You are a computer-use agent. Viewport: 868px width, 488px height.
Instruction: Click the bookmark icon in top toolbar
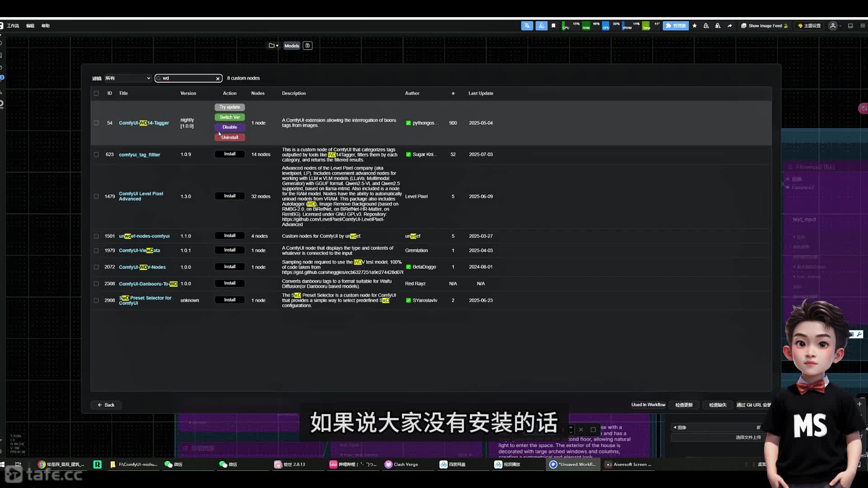point(553,26)
